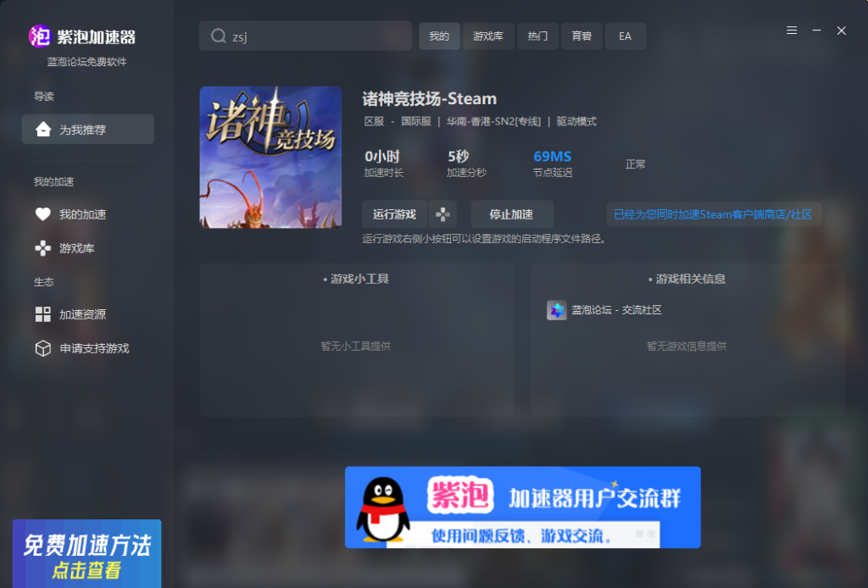Open 游戏库 in the sidebar

pos(77,248)
